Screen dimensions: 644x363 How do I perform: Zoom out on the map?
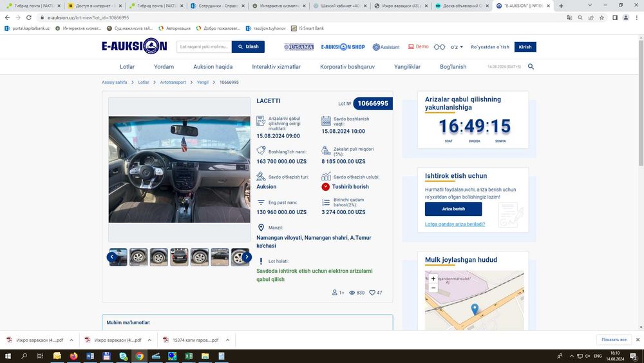tap(433, 288)
